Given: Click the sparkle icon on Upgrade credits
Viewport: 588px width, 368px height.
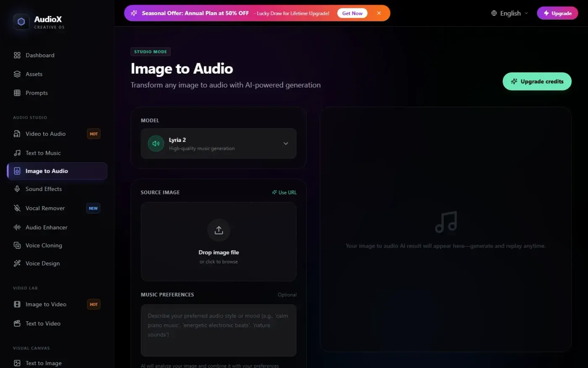Looking at the screenshot, I should pyautogui.click(x=514, y=82).
